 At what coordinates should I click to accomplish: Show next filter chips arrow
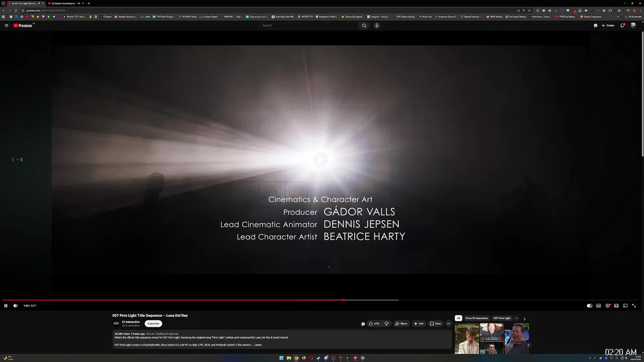pyautogui.click(x=524, y=319)
